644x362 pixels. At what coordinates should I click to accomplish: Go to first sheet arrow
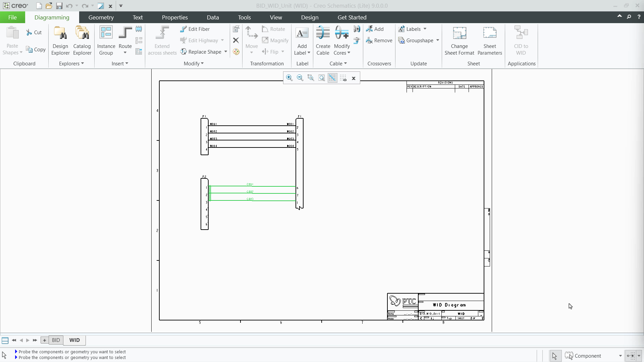click(14, 340)
